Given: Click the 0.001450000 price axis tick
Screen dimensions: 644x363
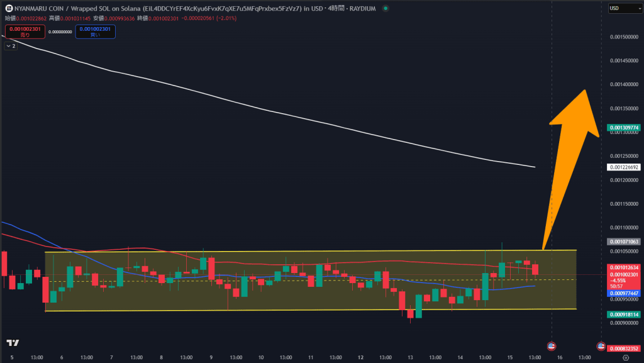Looking at the screenshot, I should (624, 61).
